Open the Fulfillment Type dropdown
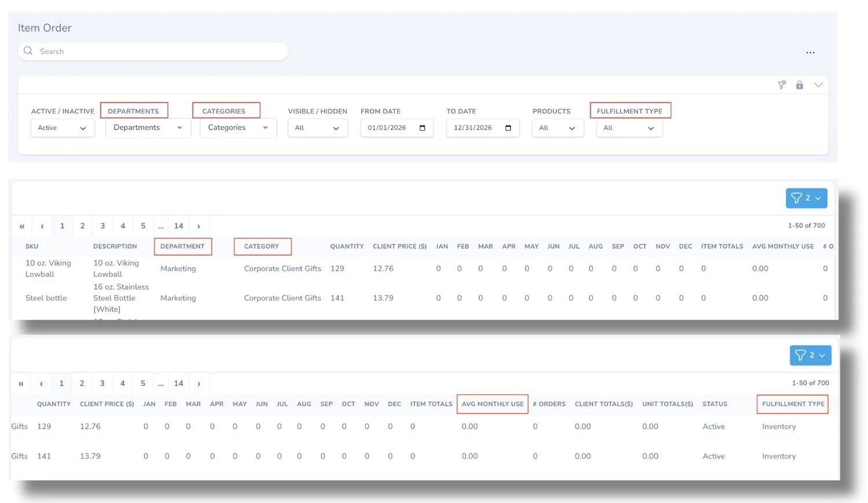868x503 pixels. 630,128
